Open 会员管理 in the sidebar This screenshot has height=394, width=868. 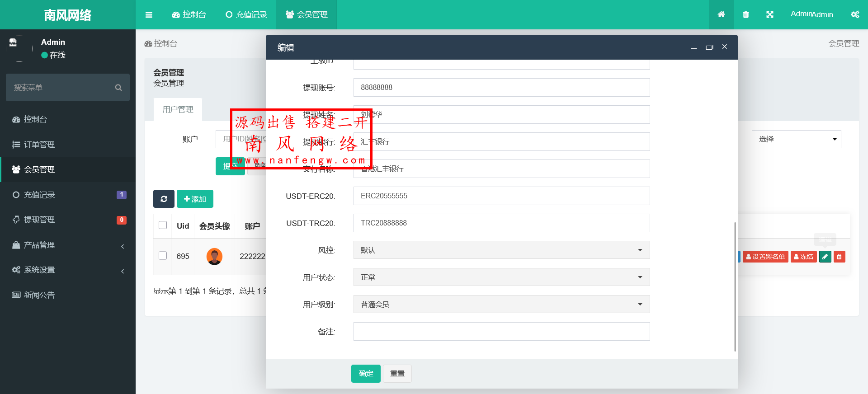[x=68, y=169]
